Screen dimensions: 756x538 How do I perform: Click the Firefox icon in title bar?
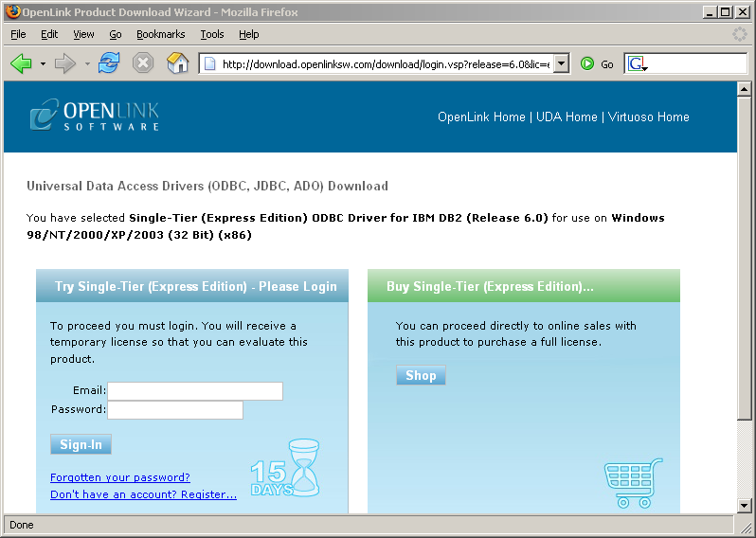point(13,11)
